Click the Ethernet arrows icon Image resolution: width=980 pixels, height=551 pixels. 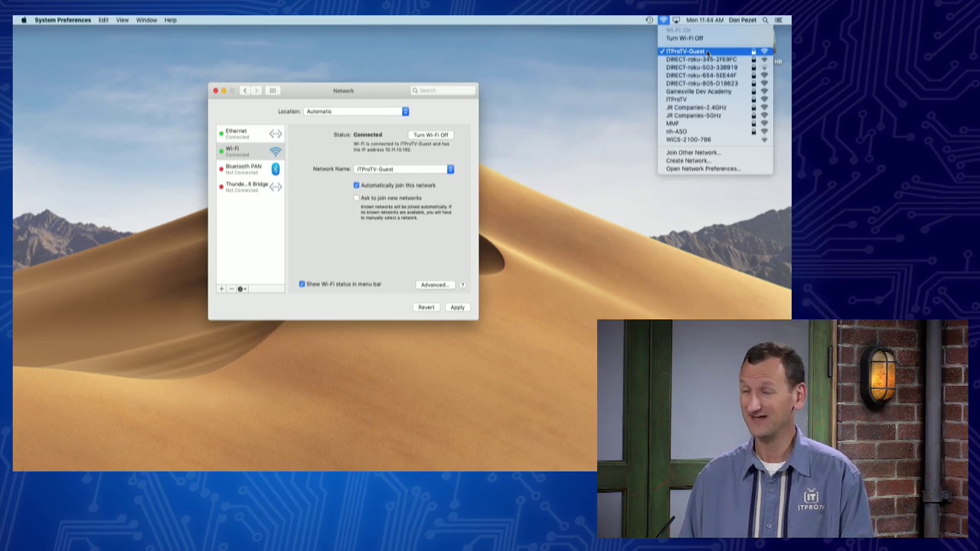275,134
